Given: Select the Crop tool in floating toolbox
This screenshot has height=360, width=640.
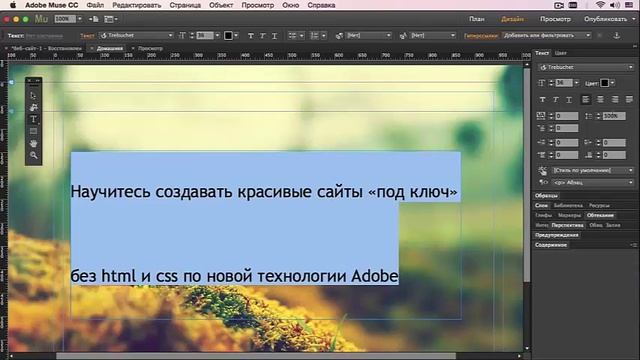Looking at the screenshot, I should [33, 107].
